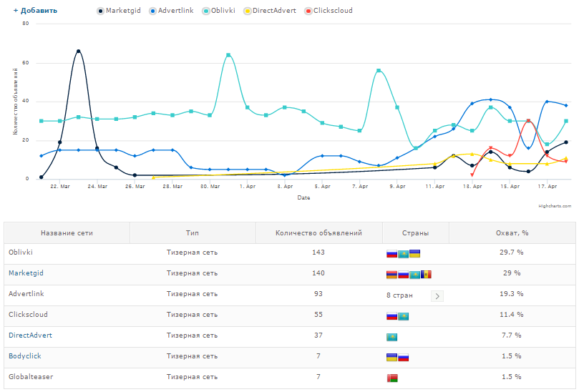Click the Oblivki peak point on 31 Mar

[x=228, y=55]
